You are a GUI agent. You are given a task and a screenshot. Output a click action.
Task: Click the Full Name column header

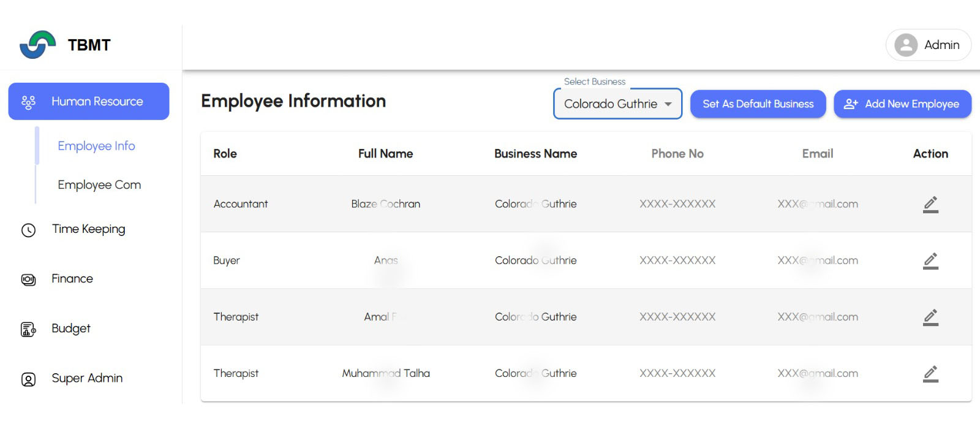tap(385, 154)
